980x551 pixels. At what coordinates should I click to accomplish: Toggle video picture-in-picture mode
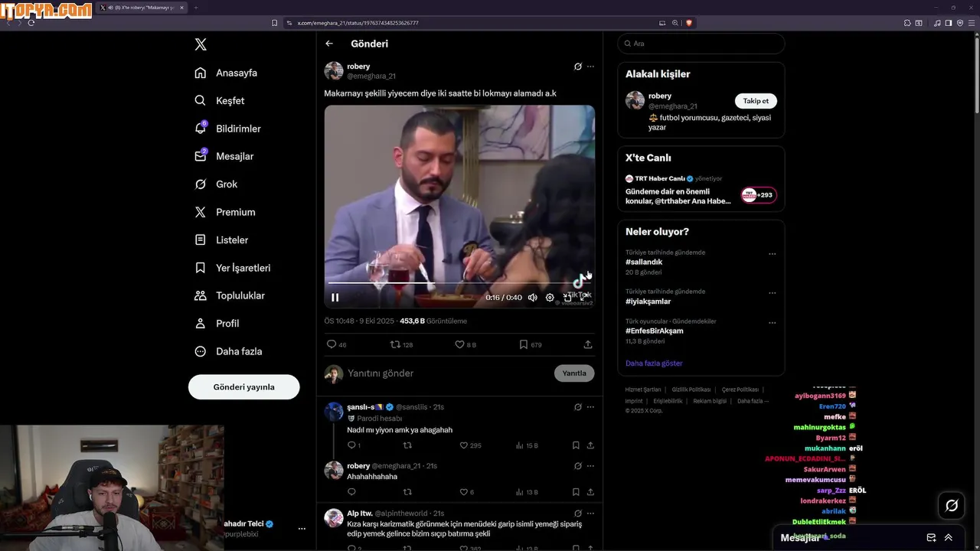click(567, 298)
